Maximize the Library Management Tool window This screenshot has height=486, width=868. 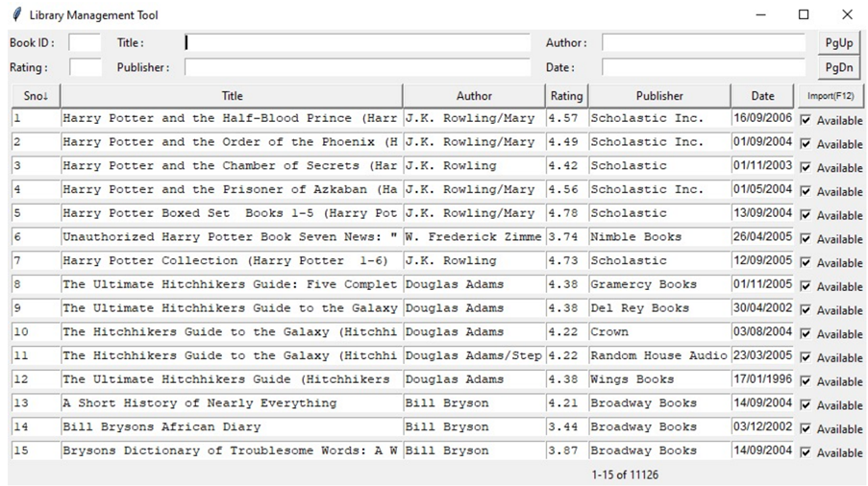804,15
